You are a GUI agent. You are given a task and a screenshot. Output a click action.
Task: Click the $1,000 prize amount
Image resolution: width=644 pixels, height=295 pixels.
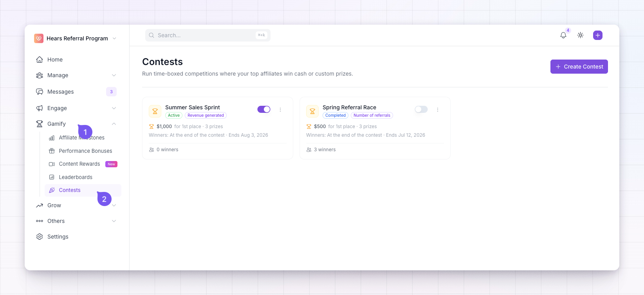tap(164, 127)
